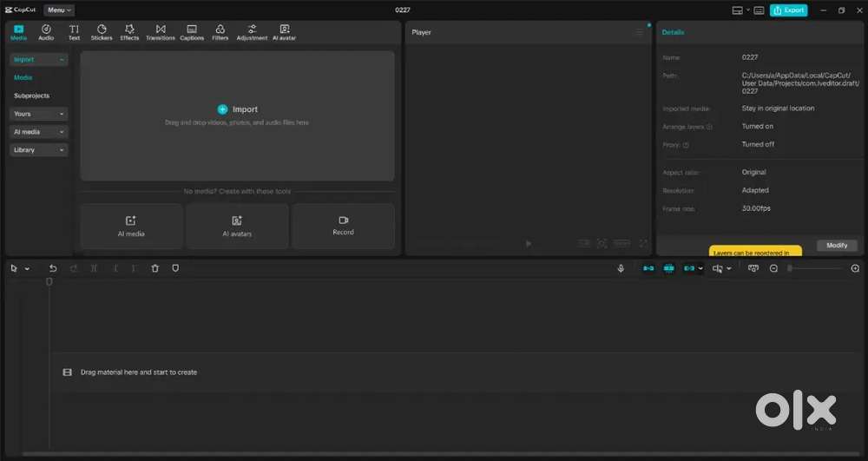The height and width of the screenshot is (461, 868).
Task: Expand the Yours dropdown in sidebar
Action: coord(38,114)
